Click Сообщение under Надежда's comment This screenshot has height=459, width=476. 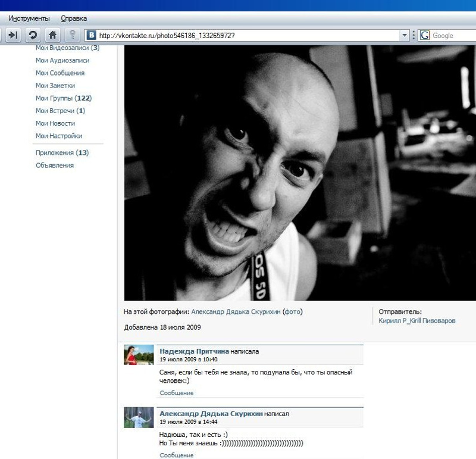(x=177, y=393)
